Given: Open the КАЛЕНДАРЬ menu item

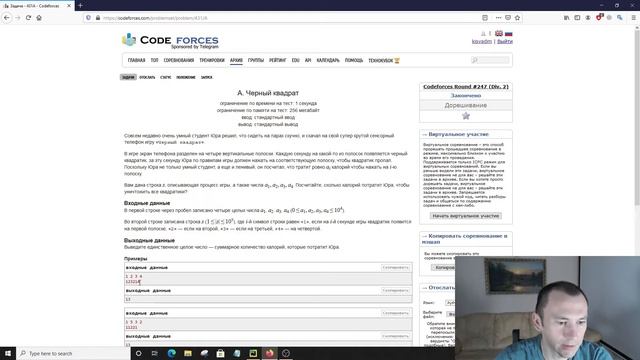Looking at the screenshot, I should (328, 60).
